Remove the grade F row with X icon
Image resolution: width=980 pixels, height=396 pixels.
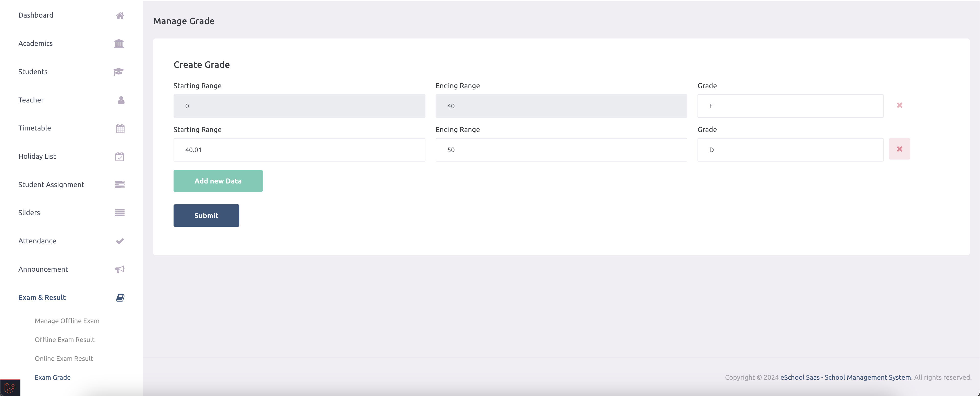point(899,105)
